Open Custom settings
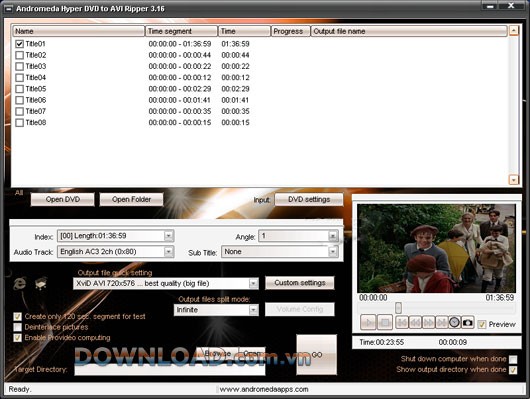 300,283
